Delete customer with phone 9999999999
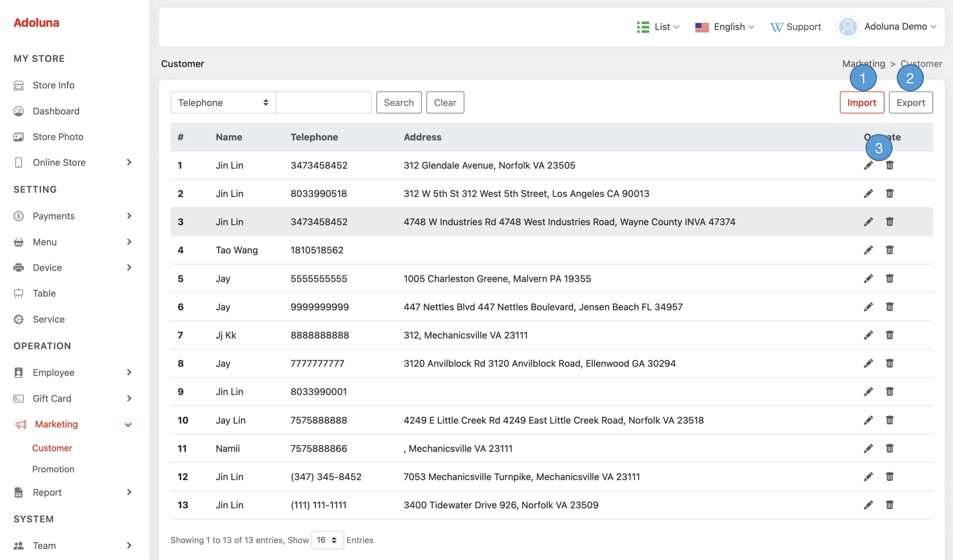Screen dimensions: 953x560 (889, 307)
